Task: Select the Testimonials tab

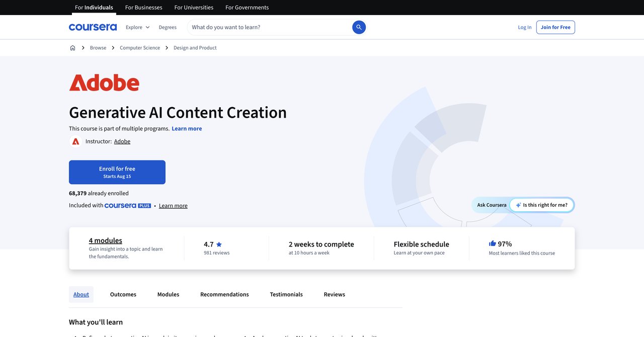Action: pyautogui.click(x=286, y=294)
